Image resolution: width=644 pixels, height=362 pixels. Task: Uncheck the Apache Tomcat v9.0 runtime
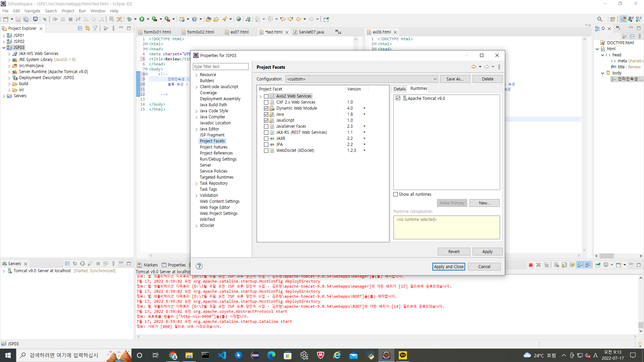click(x=398, y=98)
